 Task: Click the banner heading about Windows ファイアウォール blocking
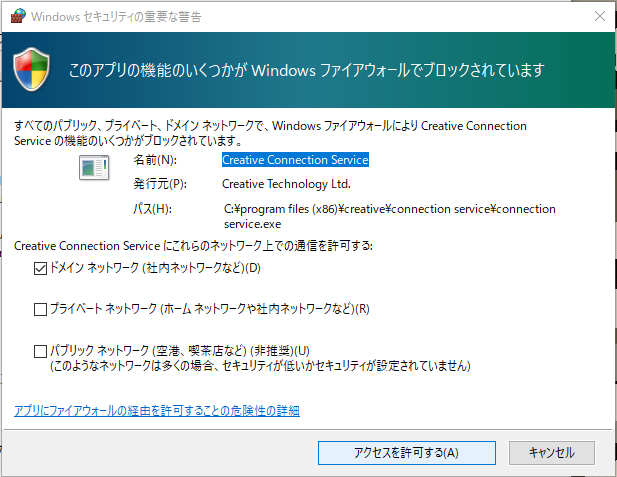coord(307,70)
